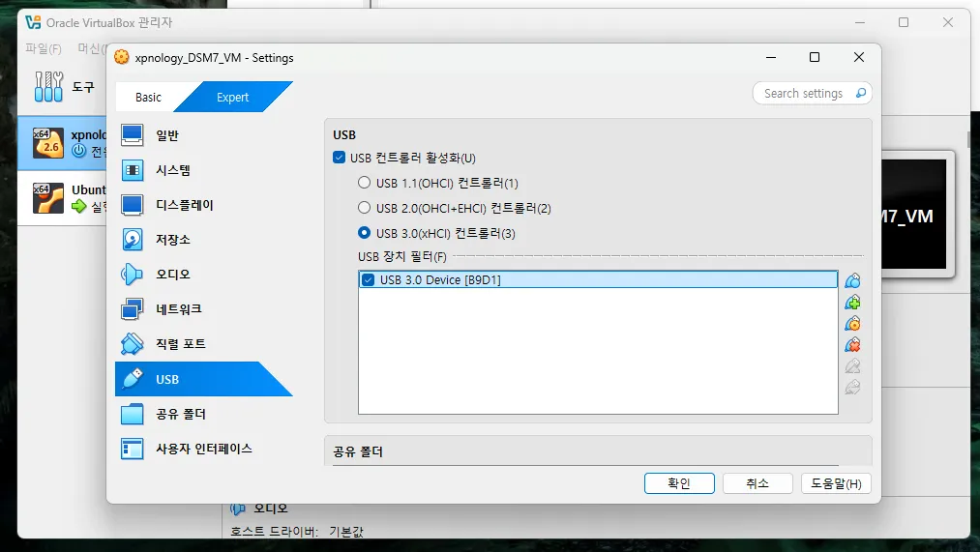Switch to the Basic tab
The width and height of the screenshot is (980, 552).
(148, 97)
